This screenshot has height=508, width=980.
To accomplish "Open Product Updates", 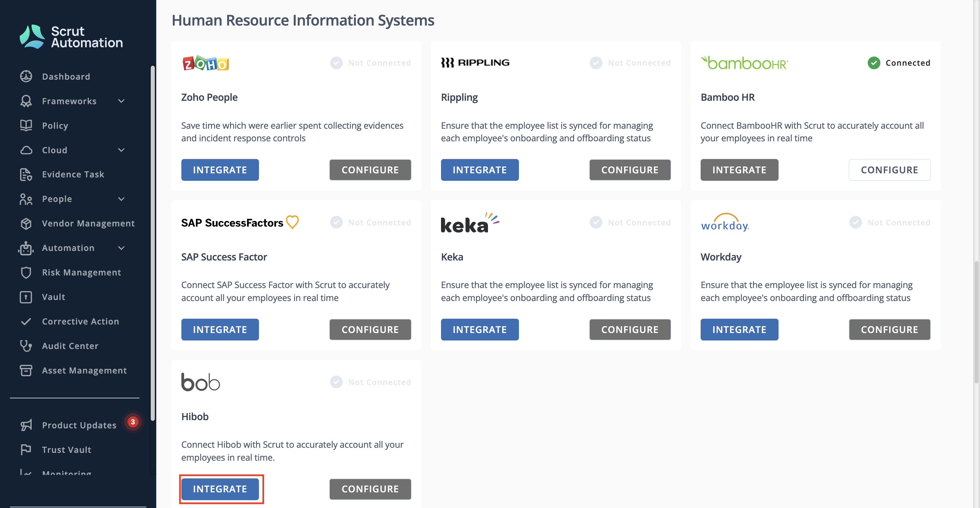I will click(79, 425).
